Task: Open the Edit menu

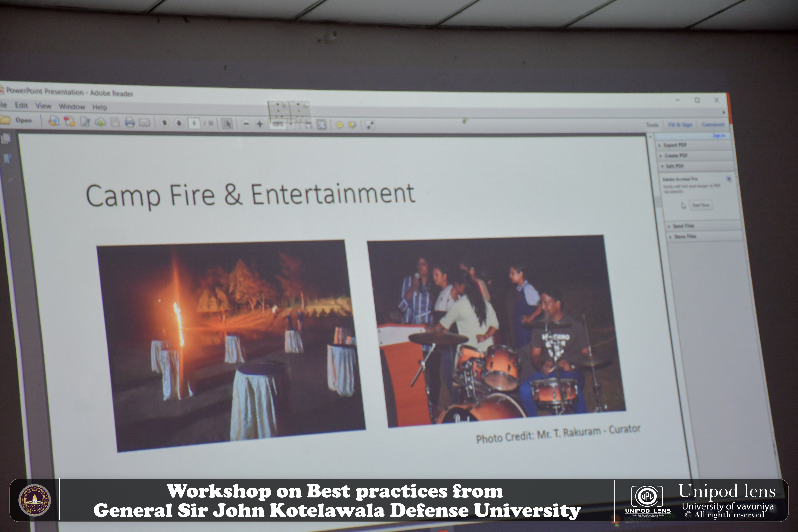Action: (x=21, y=105)
